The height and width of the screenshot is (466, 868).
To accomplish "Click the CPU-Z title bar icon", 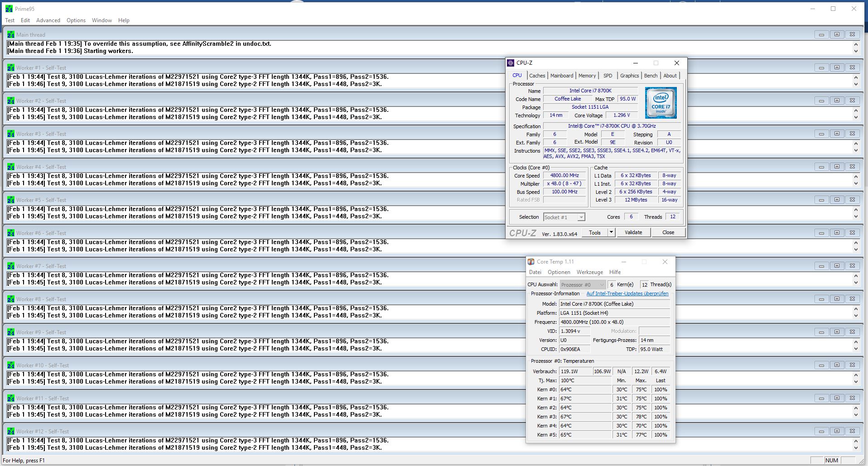I will pyautogui.click(x=511, y=63).
